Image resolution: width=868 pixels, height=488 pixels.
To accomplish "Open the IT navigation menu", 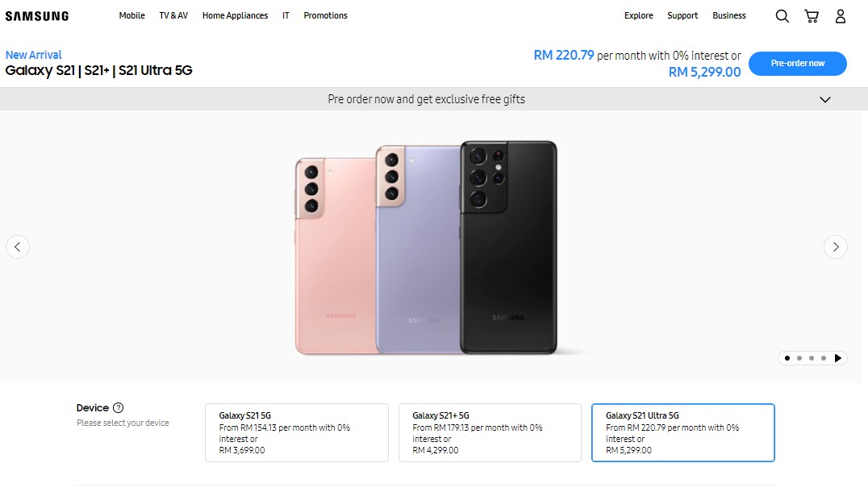I will click(286, 16).
